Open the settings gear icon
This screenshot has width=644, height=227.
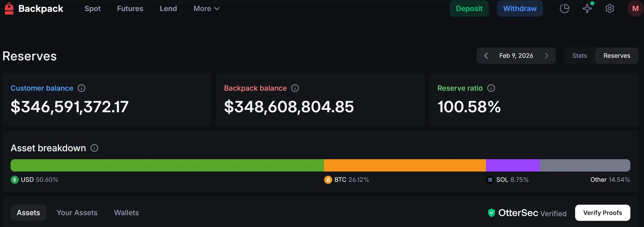pyautogui.click(x=610, y=8)
